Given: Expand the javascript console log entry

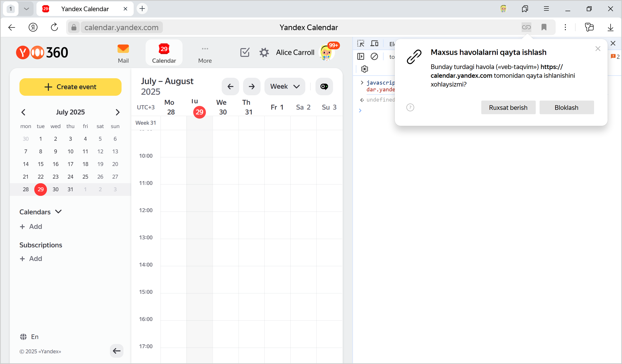Looking at the screenshot, I should point(362,83).
